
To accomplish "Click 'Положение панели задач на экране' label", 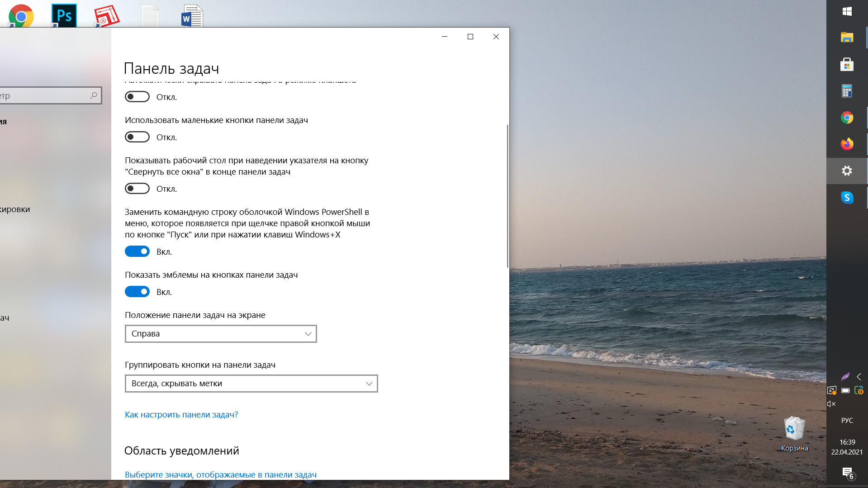I will [x=195, y=315].
